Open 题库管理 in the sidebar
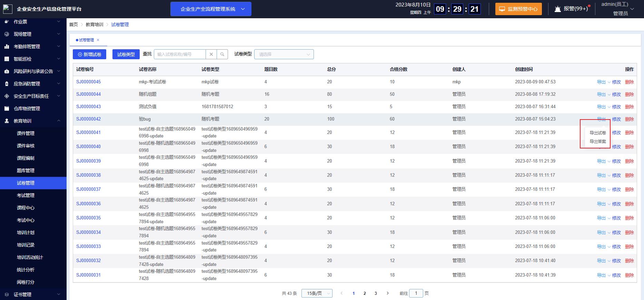 point(26,170)
